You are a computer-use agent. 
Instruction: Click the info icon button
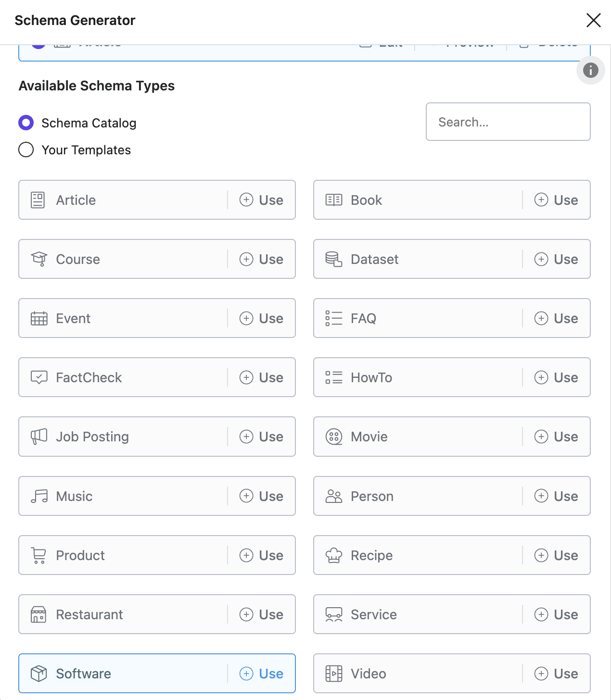click(590, 70)
